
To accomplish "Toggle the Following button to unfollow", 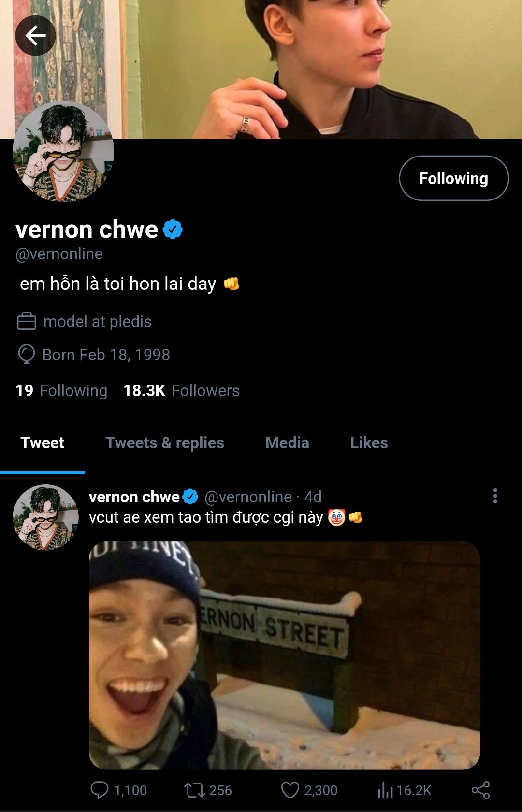I will coord(453,178).
